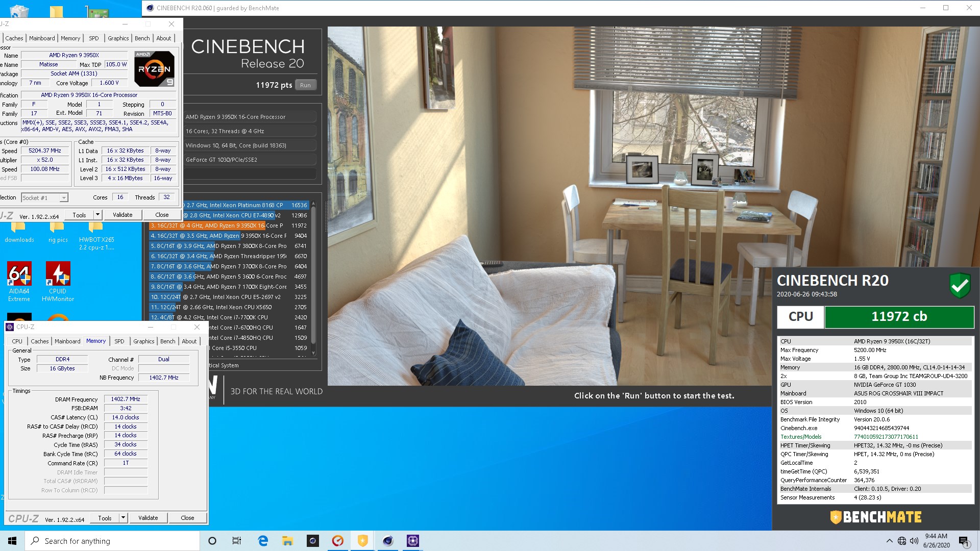
Task: Click the taskbar Search for anything box
Action: [x=112, y=541]
